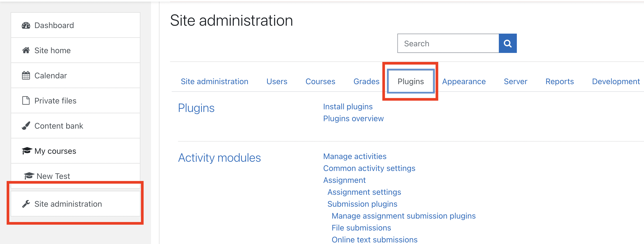Select the Plugins tab

point(411,82)
